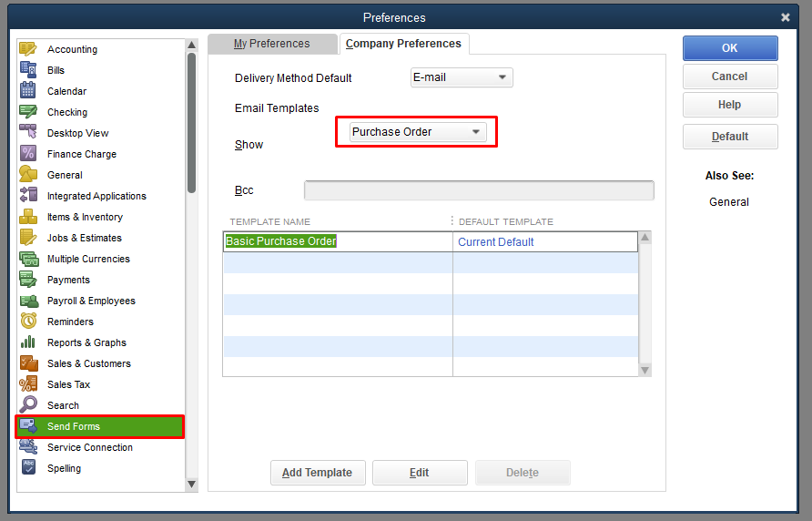Screen dimensions: 812x521
Task: Click the Finance Charge percent icon
Action: pyautogui.click(x=28, y=153)
